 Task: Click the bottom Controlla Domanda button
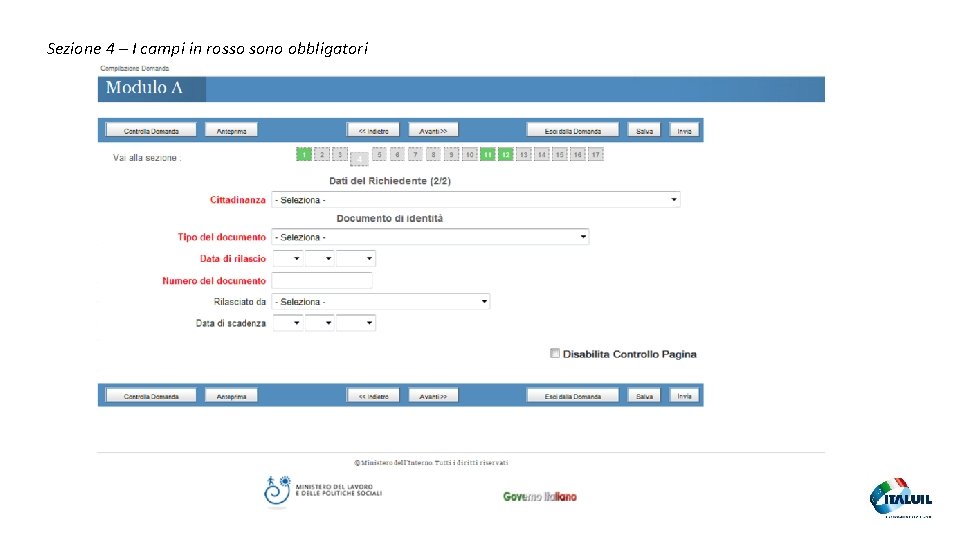(151, 396)
